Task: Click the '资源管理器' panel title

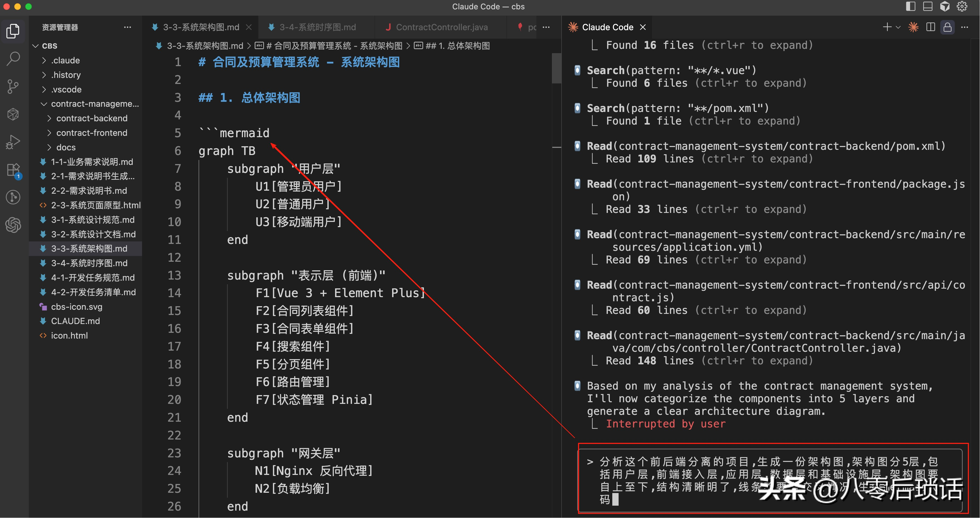Action: (x=60, y=27)
